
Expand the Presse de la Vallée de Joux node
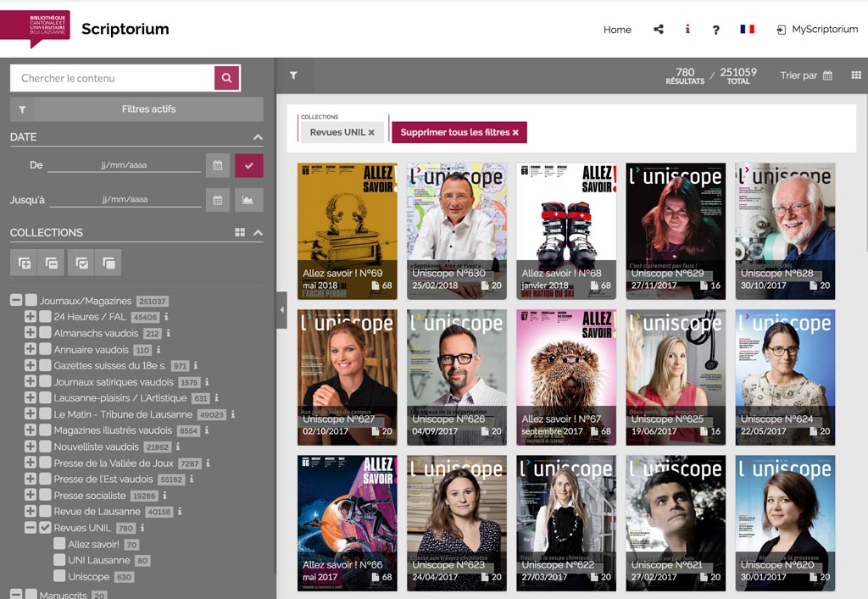click(x=31, y=463)
